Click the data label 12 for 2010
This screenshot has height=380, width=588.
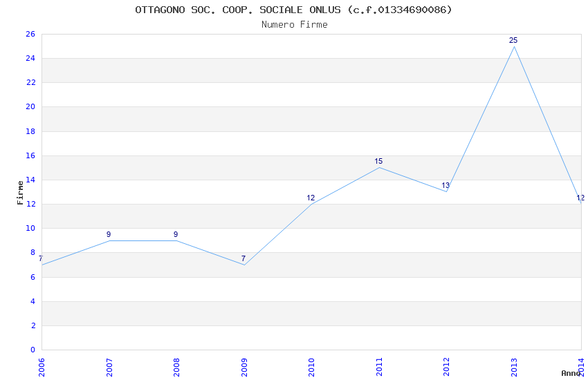[311, 198]
